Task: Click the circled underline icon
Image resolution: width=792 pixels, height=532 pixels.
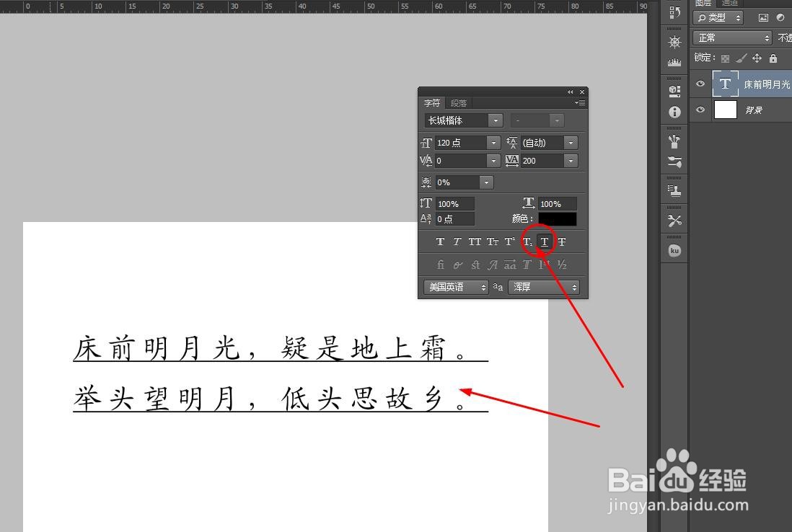Action: click(x=543, y=241)
